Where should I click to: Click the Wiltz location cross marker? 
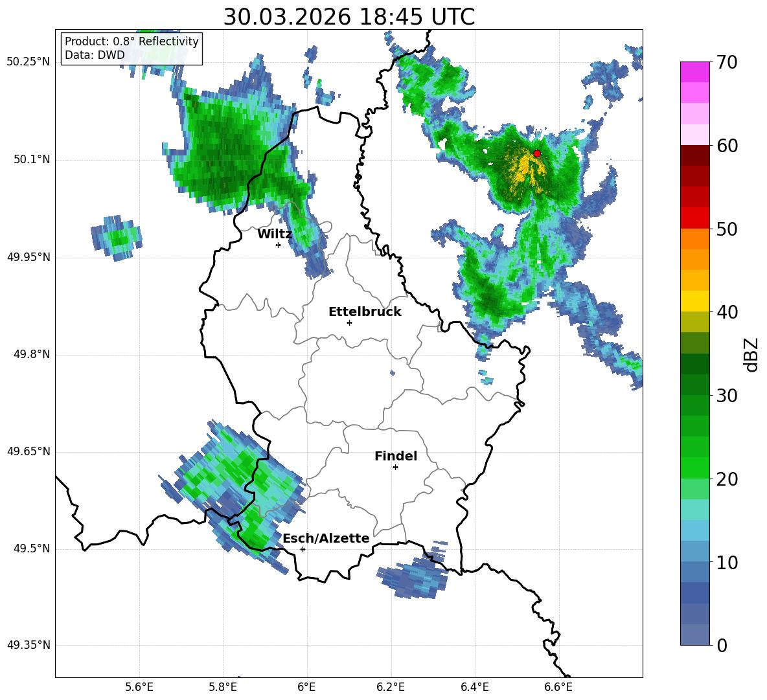pyautogui.click(x=279, y=245)
